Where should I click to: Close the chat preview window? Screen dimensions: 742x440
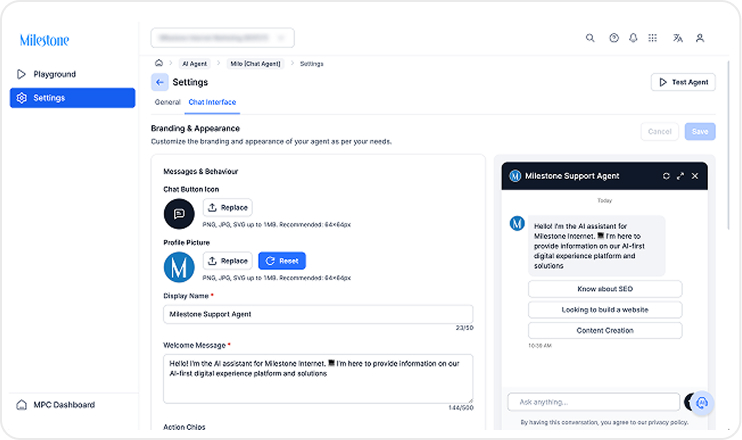click(695, 176)
